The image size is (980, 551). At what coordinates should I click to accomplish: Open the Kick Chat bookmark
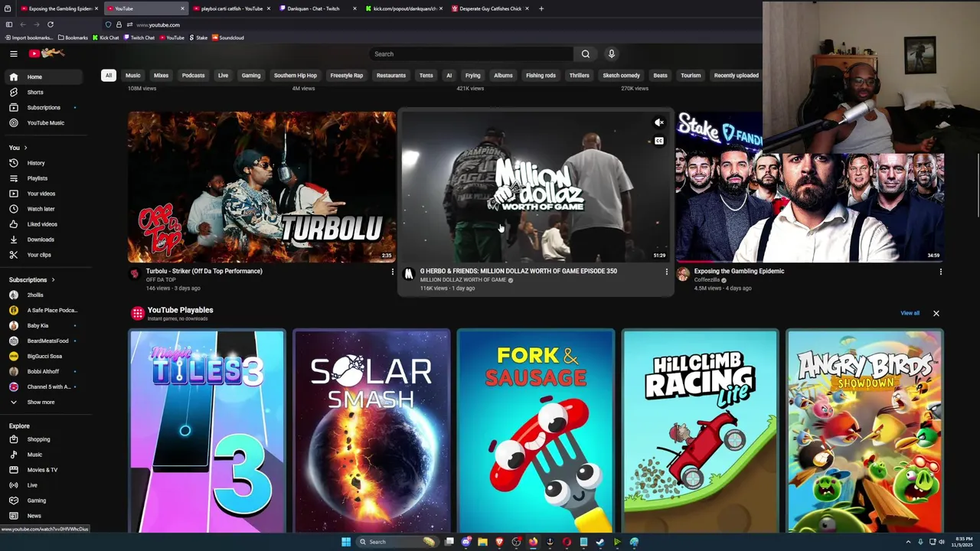tap(106, 37)
